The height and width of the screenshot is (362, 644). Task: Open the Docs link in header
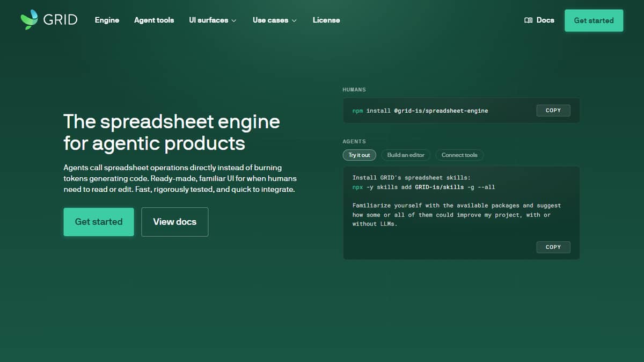539,20
